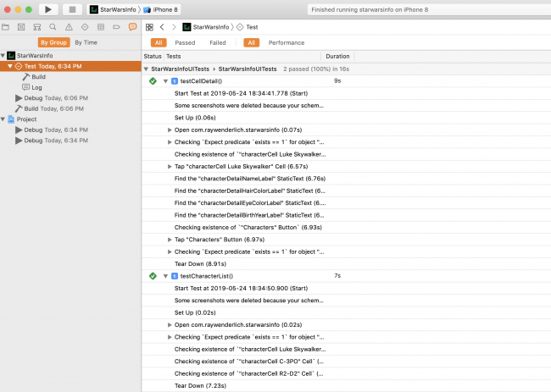Collapse StarWarsInfoUITests results group
Screen dimensions: 551x392
146,69
